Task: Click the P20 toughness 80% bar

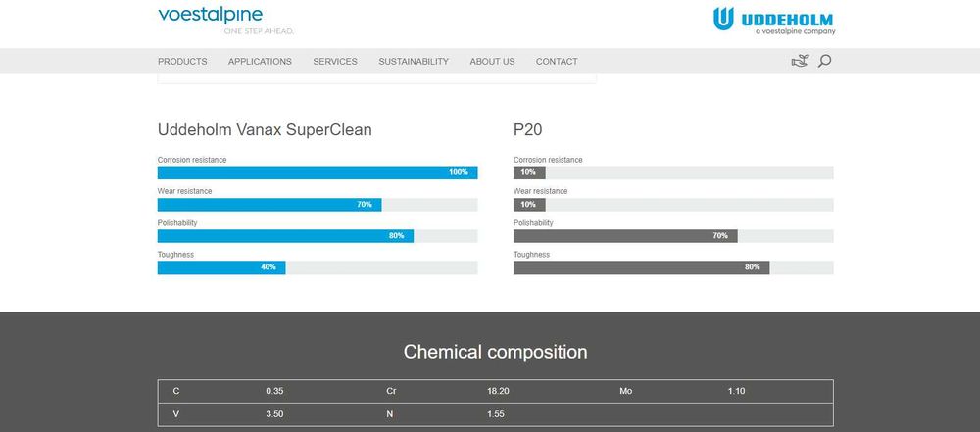Action: click(x=641, y=267)
